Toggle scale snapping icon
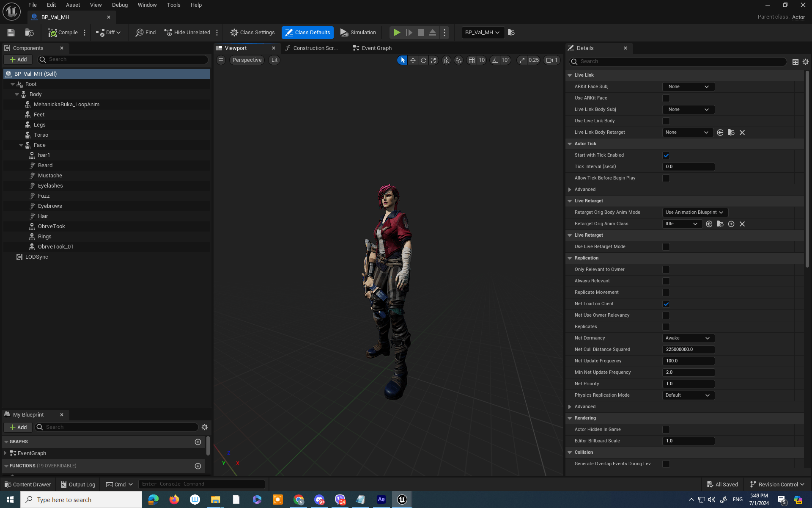This screenshot has height=508, width=812. point(522,60)
